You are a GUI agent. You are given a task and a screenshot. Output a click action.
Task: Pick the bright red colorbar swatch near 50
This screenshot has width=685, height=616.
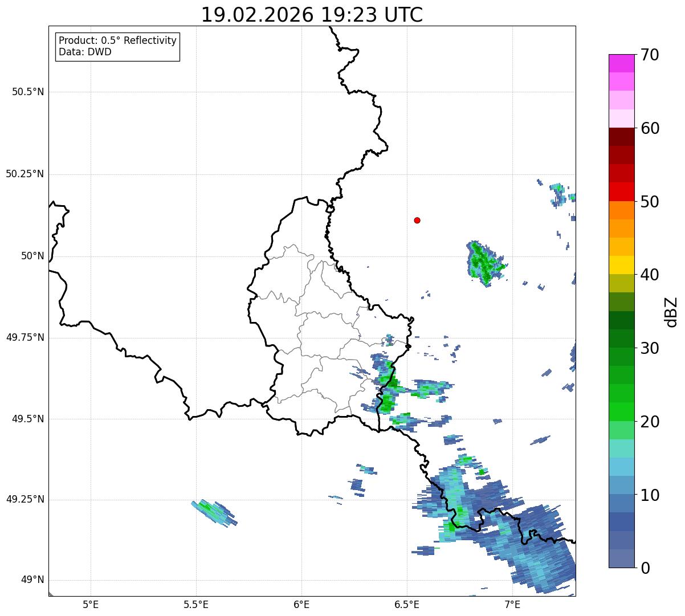tap(622, 192)
